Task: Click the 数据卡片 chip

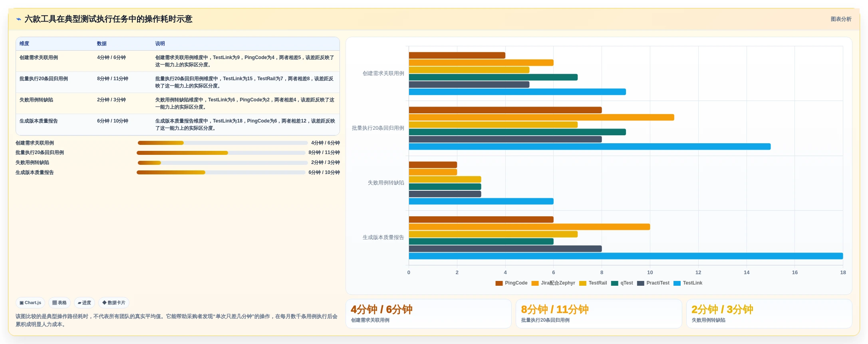Action: (x=114, y=303)
